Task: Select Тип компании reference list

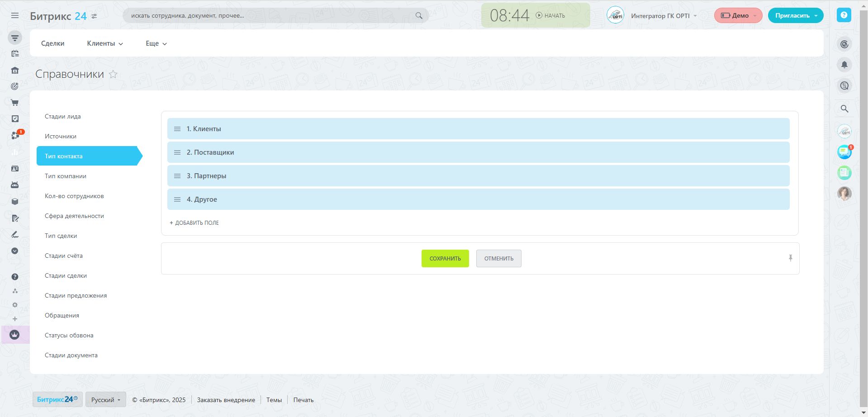Action: click(66, 176)
